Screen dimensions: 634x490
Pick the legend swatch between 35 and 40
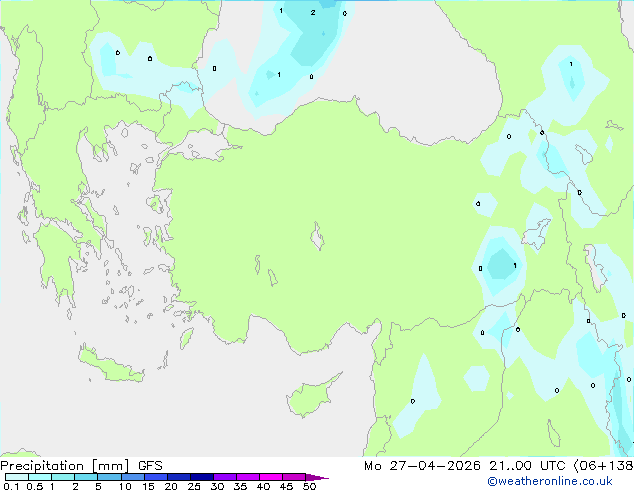coord(248,477)
